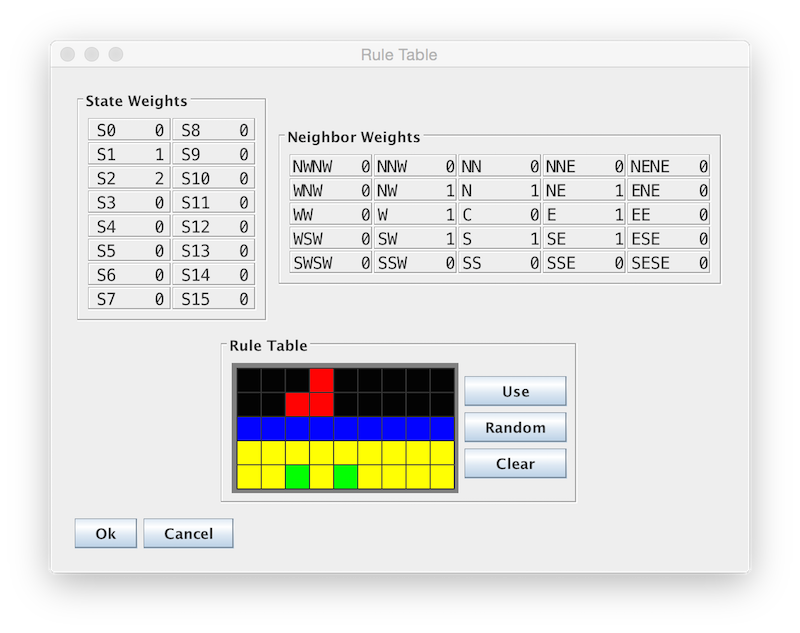Select the S13 state weight field
The image size is (800, 633).
[x=214, y=250]
